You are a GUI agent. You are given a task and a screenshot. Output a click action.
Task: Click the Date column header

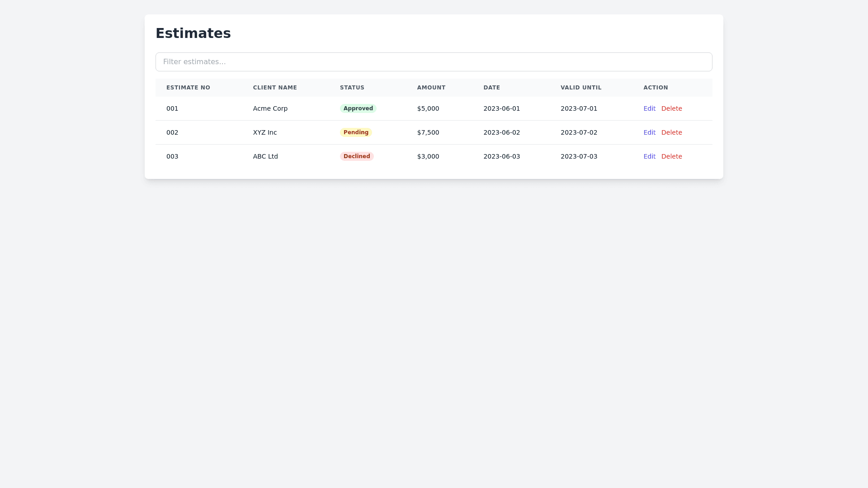(491, 88)
